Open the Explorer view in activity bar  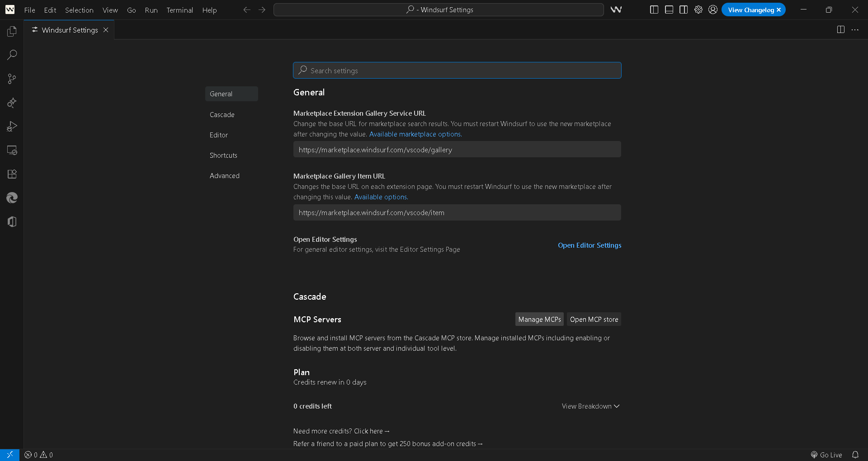tap(12, 31)
